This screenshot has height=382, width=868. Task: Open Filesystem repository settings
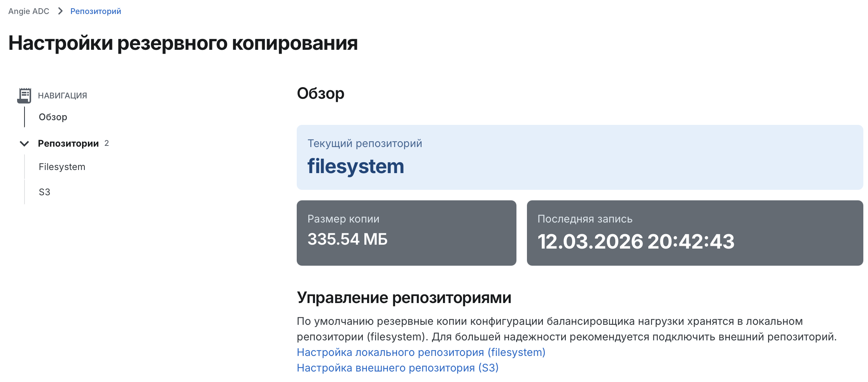62,167
